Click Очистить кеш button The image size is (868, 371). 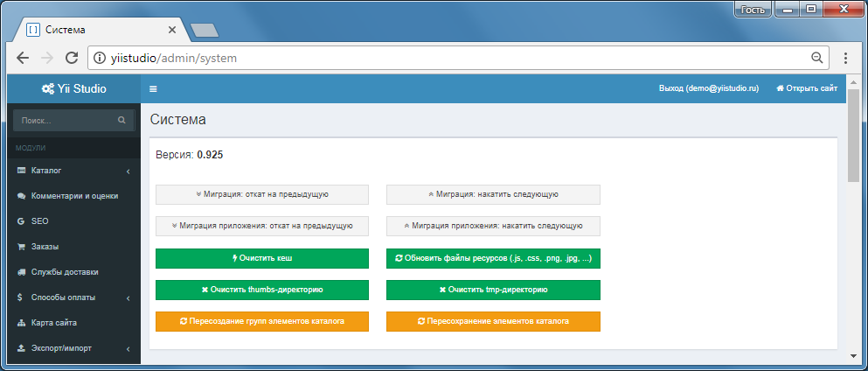click(262, 258)
